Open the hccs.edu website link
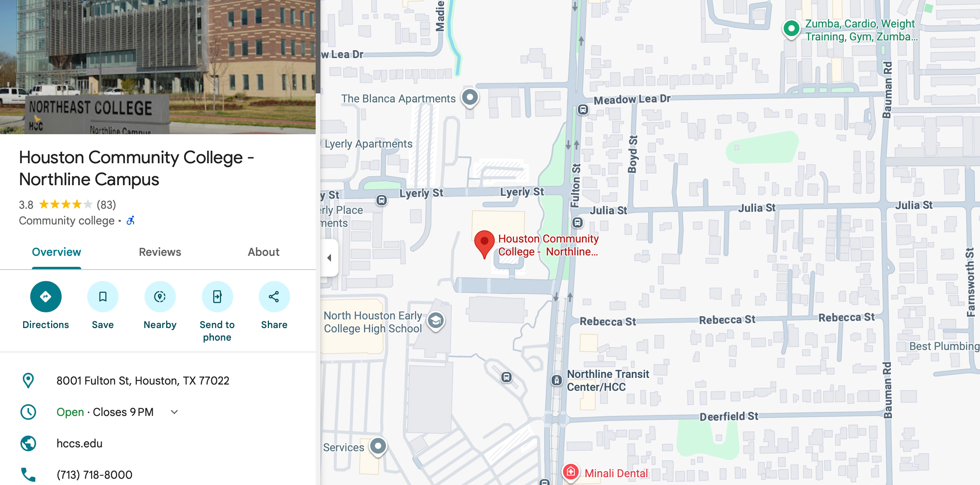The width and height of the screenshot is (980, 485). pos(80,443)
